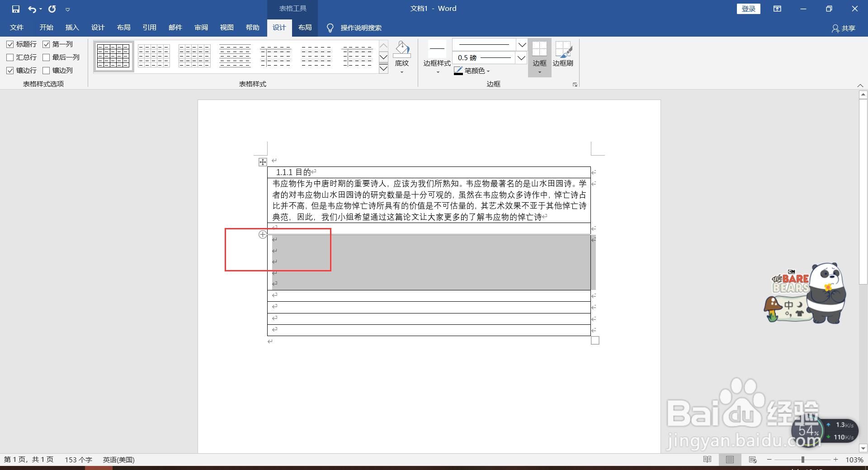Open the customize quick access toolbar arrow
The image size is (868, 470).
coord(67,9)
